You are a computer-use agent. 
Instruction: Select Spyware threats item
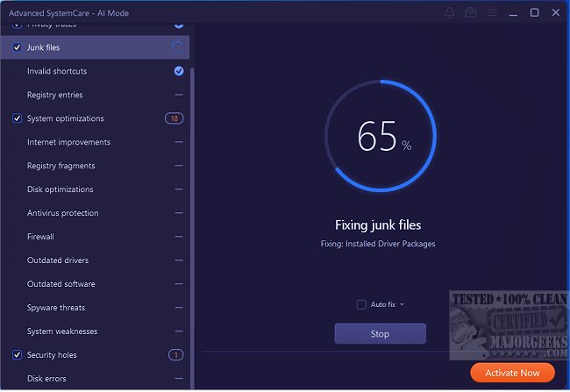(x=95, y=308)
